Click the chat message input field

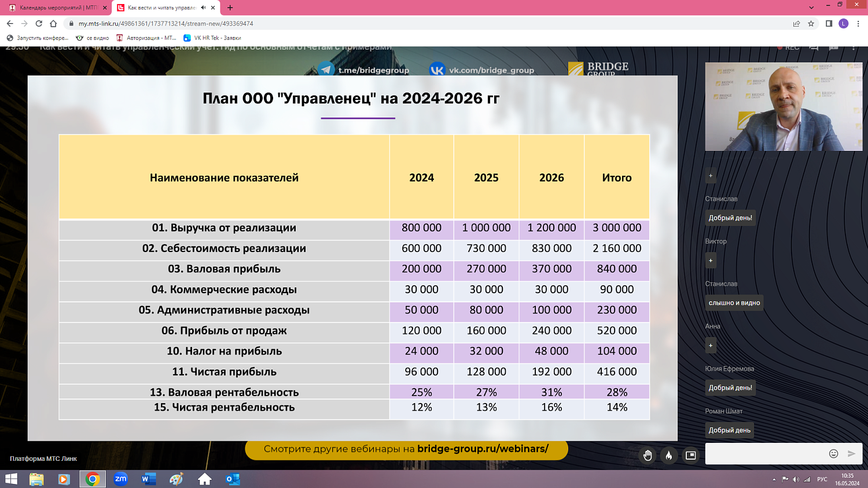point(764,454)
